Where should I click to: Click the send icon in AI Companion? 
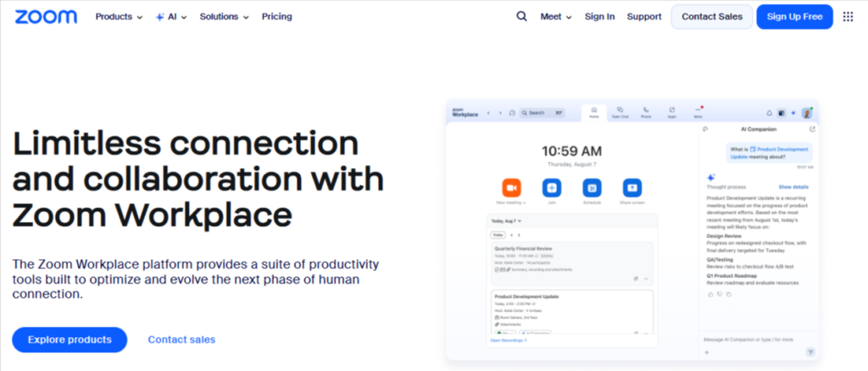click(x=810, y=352)
